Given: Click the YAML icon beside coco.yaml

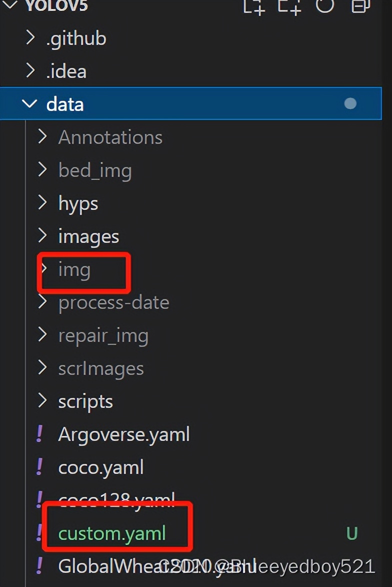Looking at the screenshot, I should pos(39,467).
